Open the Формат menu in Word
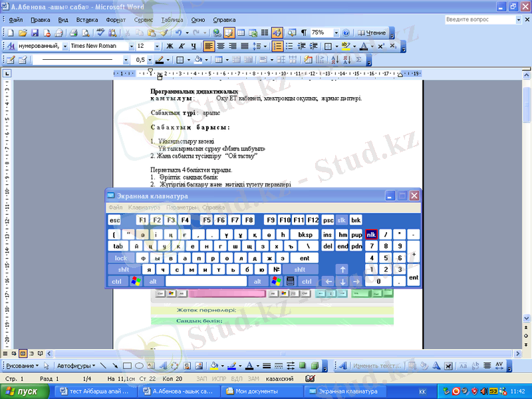 point(116,20)
